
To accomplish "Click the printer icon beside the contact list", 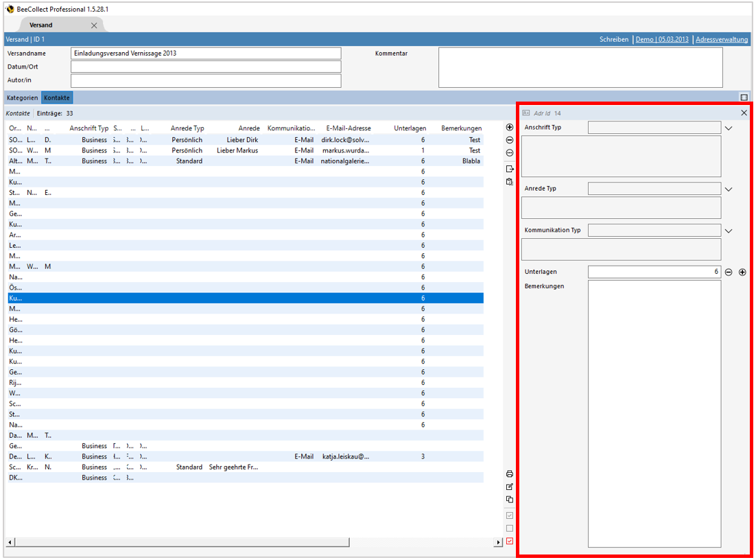I will click(x=509, y=474).
